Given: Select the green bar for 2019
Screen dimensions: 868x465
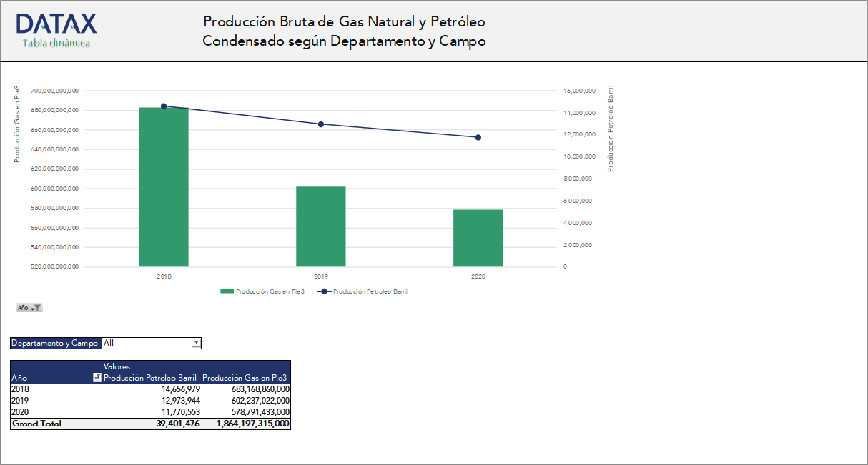Looking at the screenshot, I should (320, 225).
